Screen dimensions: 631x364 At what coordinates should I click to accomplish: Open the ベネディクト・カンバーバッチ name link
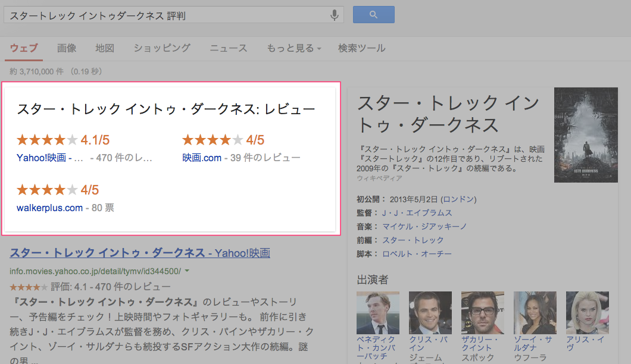tap(376, 348)
